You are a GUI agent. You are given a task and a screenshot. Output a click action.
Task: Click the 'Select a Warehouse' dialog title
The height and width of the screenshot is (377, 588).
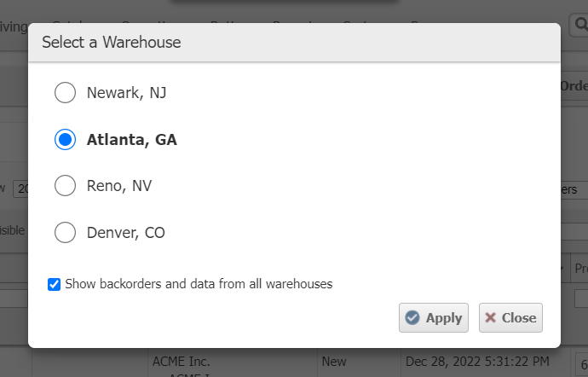[111, 42]
